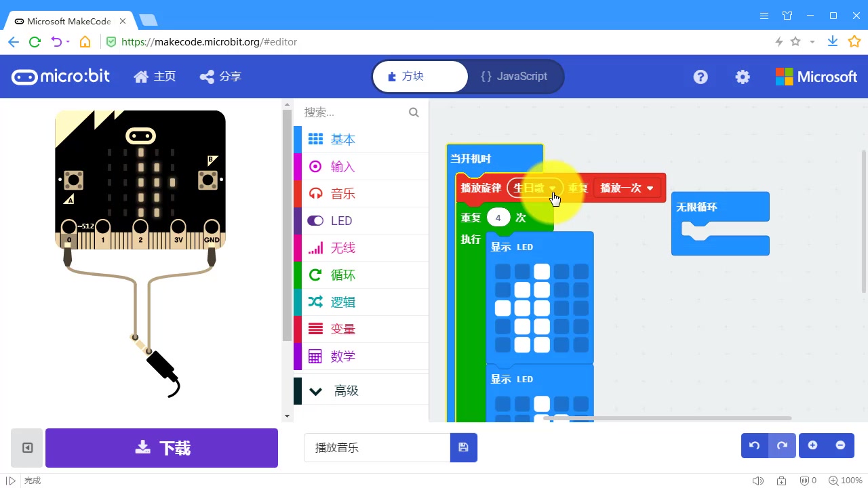868x488 pixels.
Task: Select the LED category in the toolbox
Action: [341, 220]
